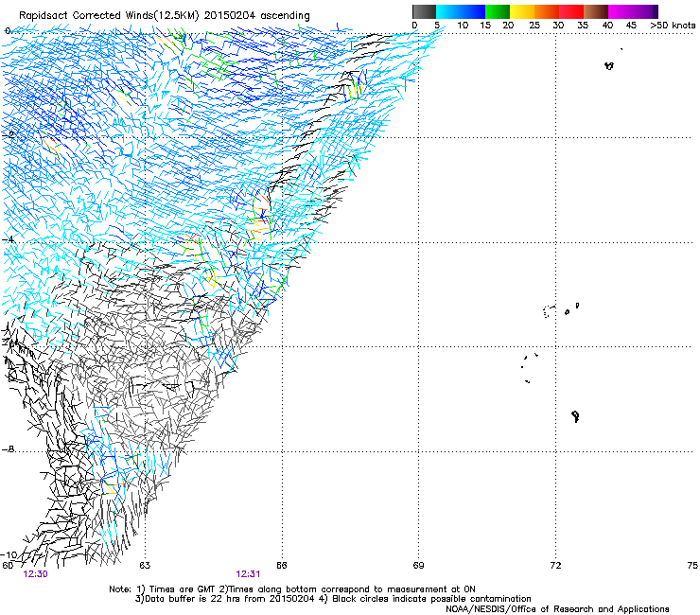This screenshot has height=615, width=700.
Task: Click the chart title 'Rapidscat Corrected Winds(12.5KM)'
Action: click(109, 15)
